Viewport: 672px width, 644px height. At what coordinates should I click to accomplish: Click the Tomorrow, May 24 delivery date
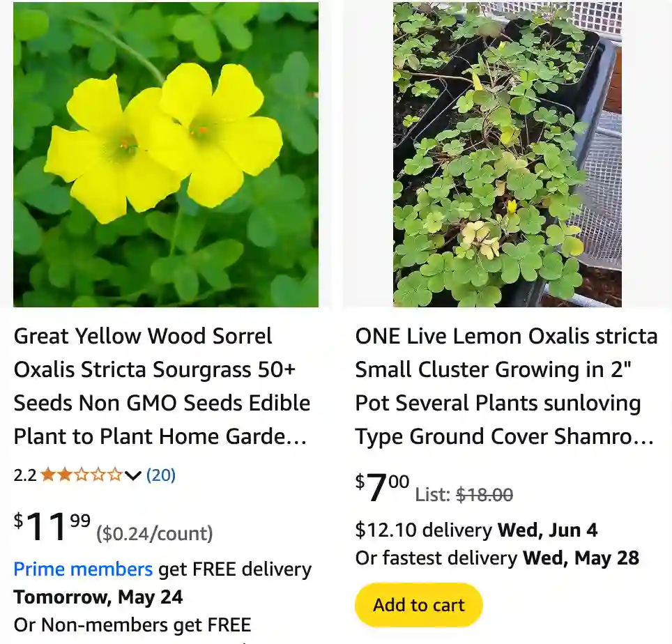(98, 597)
